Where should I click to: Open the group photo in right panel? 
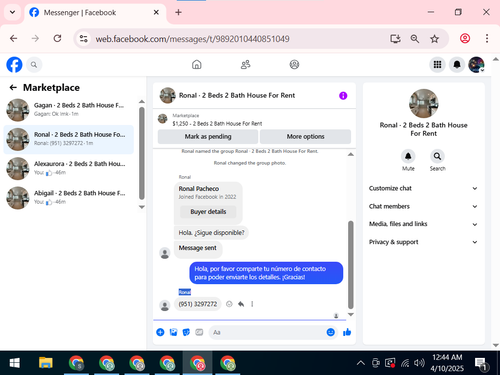[x=423, y=103]
